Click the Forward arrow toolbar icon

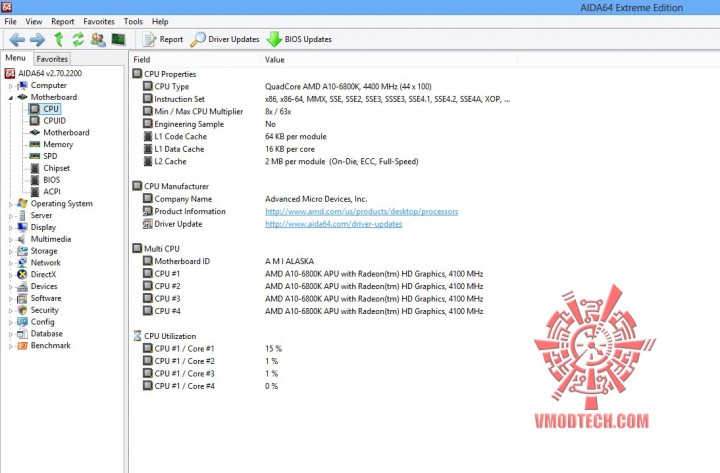(x=37, y=39)
